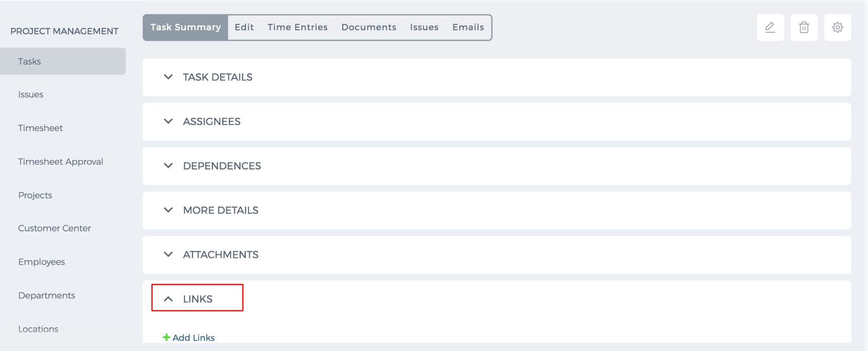Image resolution: width=868 pixels, height=351 pixels.
Task: Navigate to Projects in the sidebar
Action: point(35,195)
